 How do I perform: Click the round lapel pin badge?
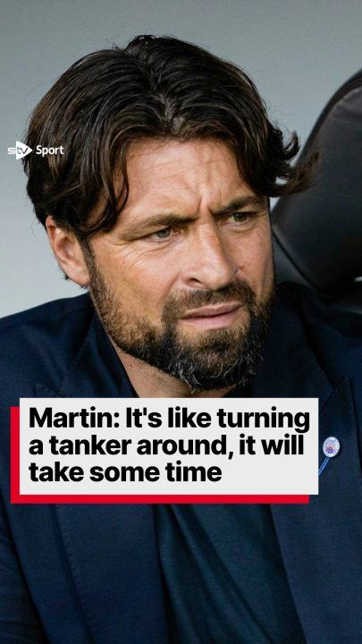coord(332,447)
